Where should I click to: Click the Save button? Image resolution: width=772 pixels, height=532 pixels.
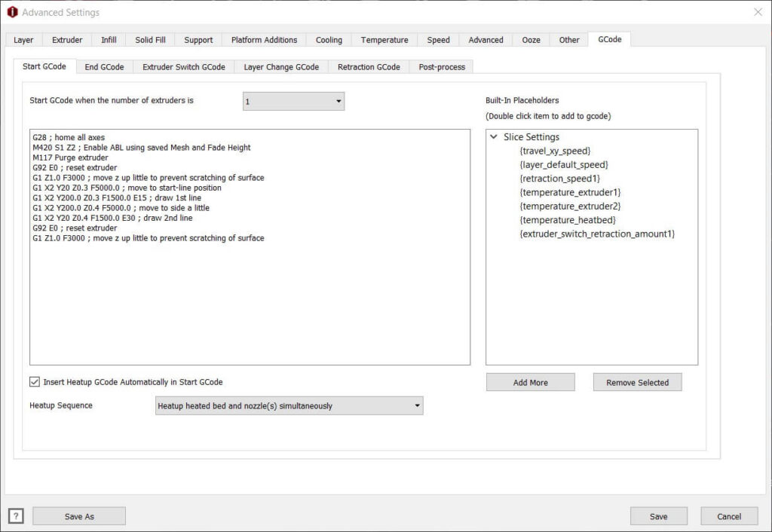[659, 516]
